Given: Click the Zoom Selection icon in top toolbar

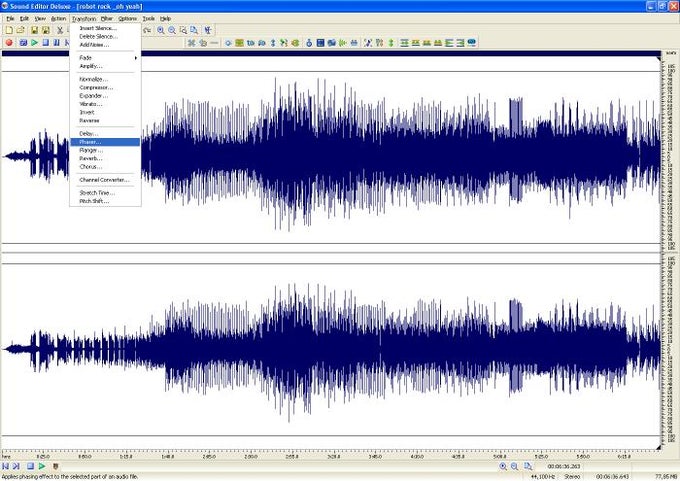Looking at the screenshot, I should pyautogui.click(x=183, y=30).
